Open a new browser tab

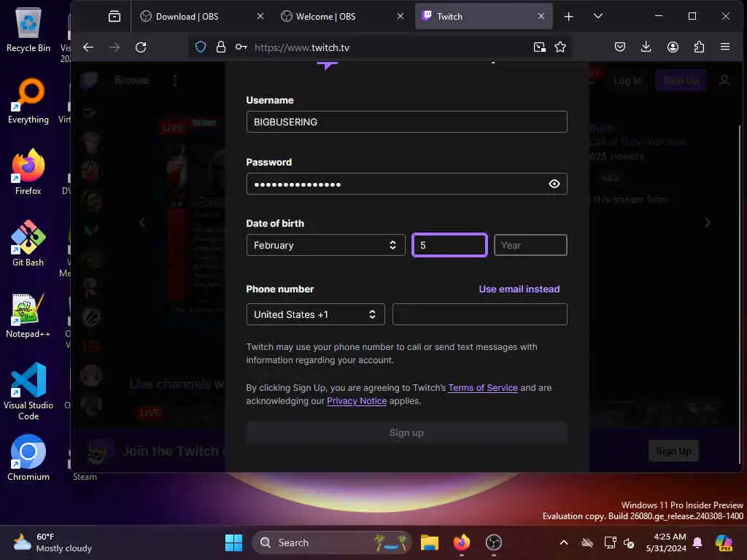(568, 17)
